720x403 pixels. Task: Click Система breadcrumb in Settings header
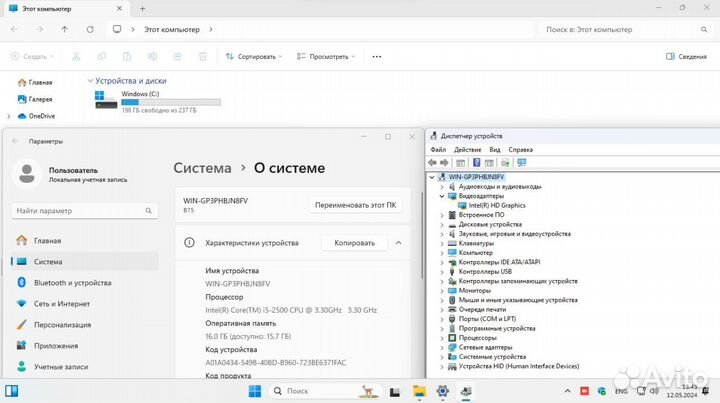pos(202,168)
